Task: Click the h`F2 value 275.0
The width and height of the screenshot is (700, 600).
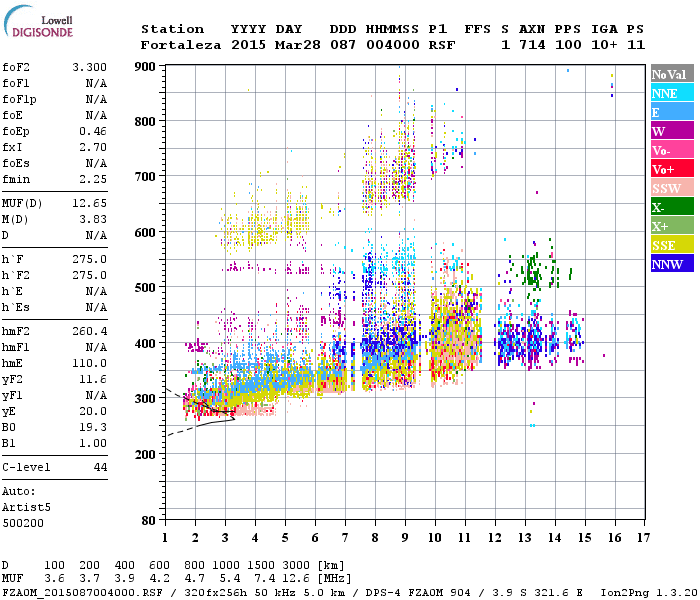Action: [89, 275]
